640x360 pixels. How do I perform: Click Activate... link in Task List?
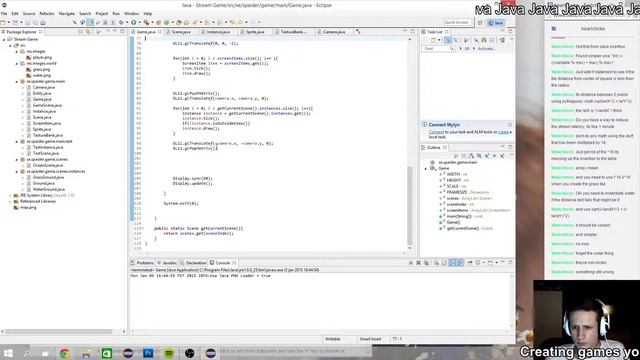click(x=486, y=49)
